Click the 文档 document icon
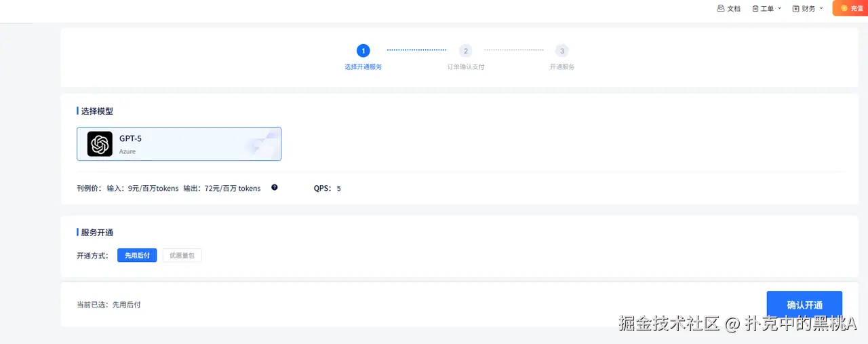The height and width of the screenshot is (344, 868). (721, 9)
